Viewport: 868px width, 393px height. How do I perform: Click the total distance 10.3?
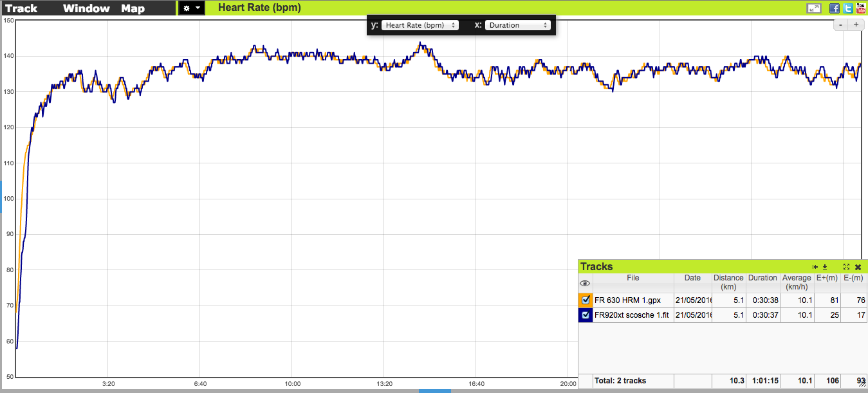click(736, 381)
